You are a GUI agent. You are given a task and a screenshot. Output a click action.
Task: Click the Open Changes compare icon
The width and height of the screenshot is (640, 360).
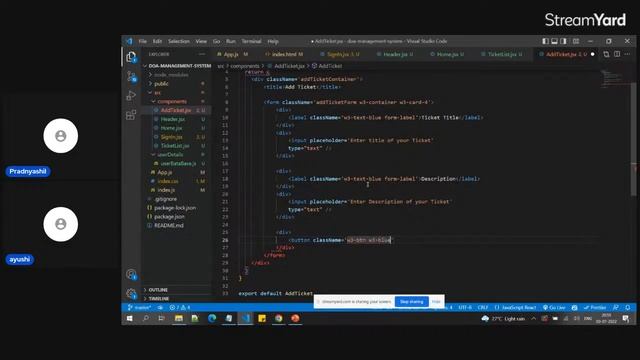coord(606,54)
